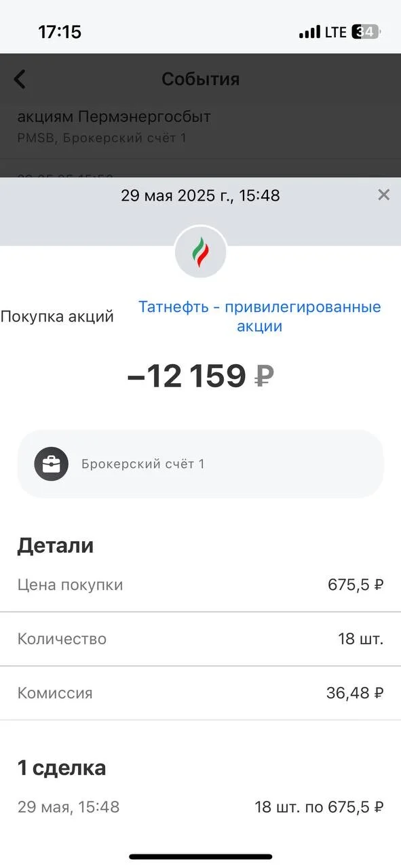Tap the cellular signal bars icon

(x=309, y=32)
